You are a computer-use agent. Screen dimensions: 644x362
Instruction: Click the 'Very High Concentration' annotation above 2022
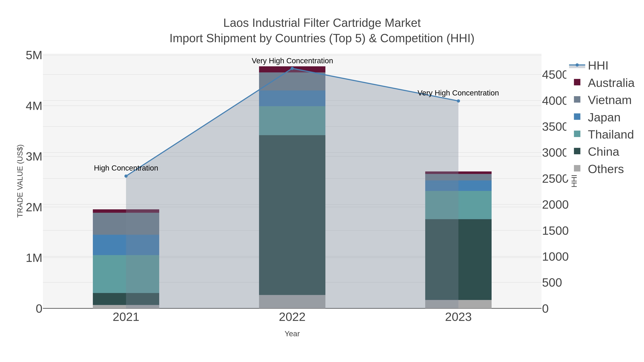pyautogui.click(x=292, y=61)
